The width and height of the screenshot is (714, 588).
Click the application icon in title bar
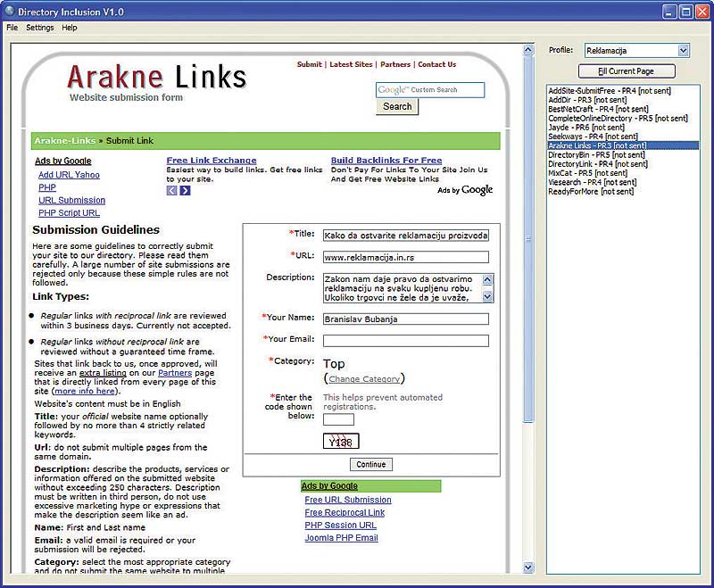10,11
